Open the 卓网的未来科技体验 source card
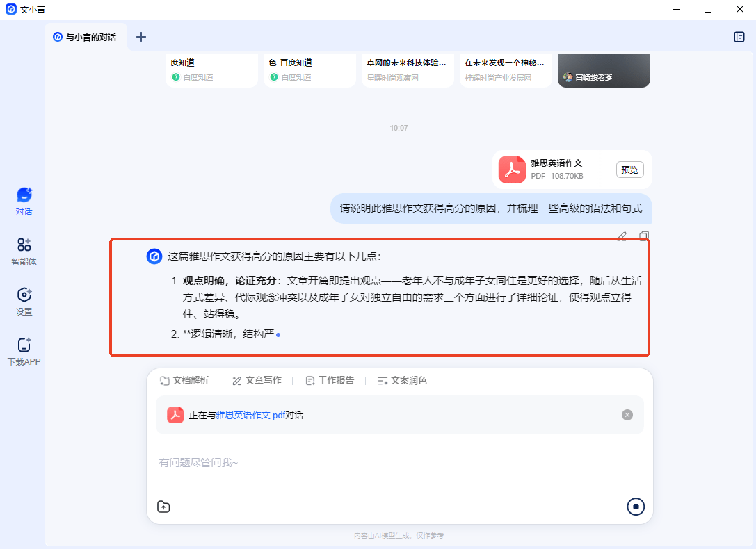 [x=408, y=69]
